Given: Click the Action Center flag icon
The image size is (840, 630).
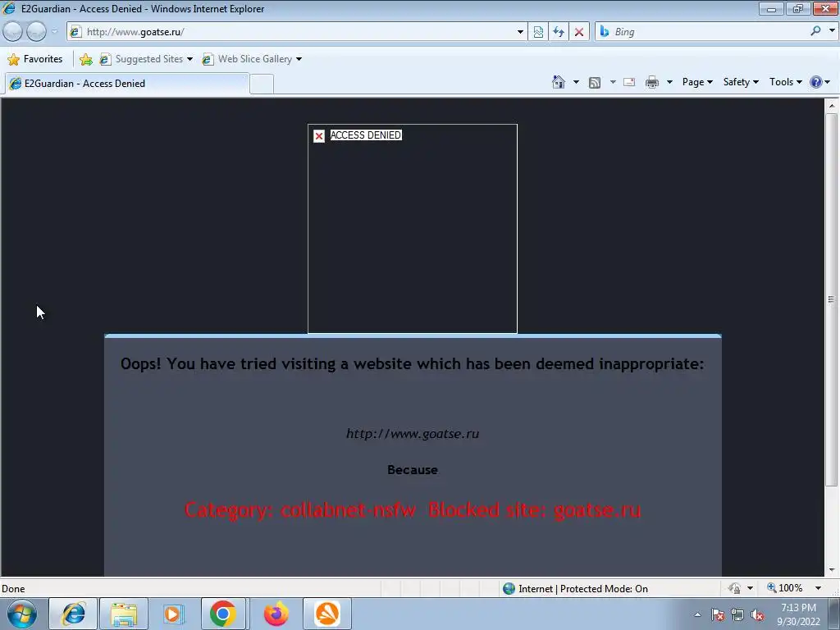Looking at the screenshot, I should (x=718, y=615).
